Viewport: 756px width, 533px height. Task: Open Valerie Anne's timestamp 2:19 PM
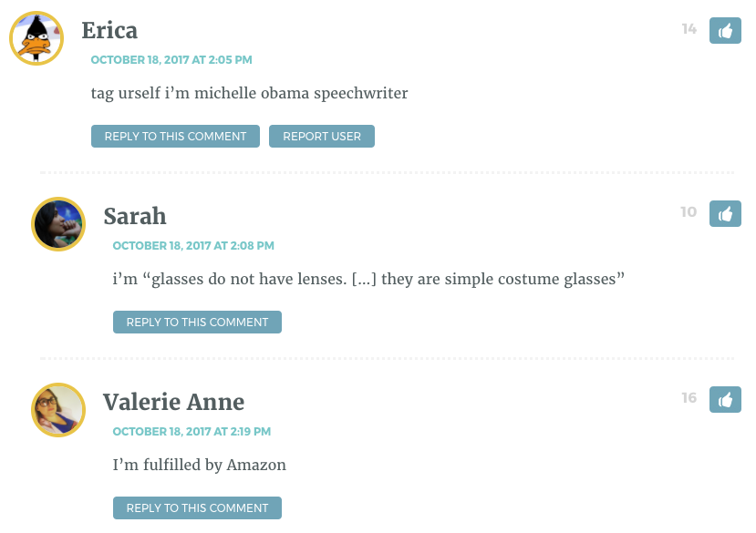192,431
